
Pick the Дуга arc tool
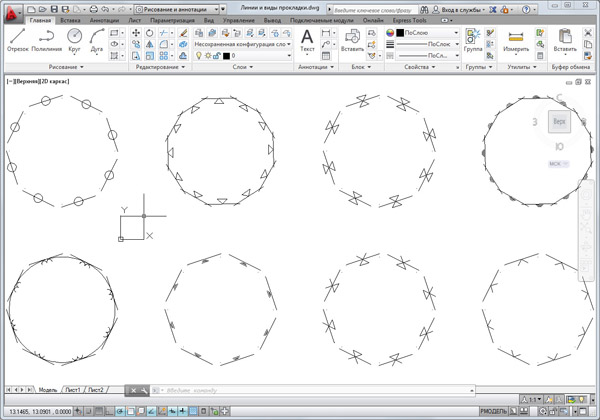pos(96,38)
